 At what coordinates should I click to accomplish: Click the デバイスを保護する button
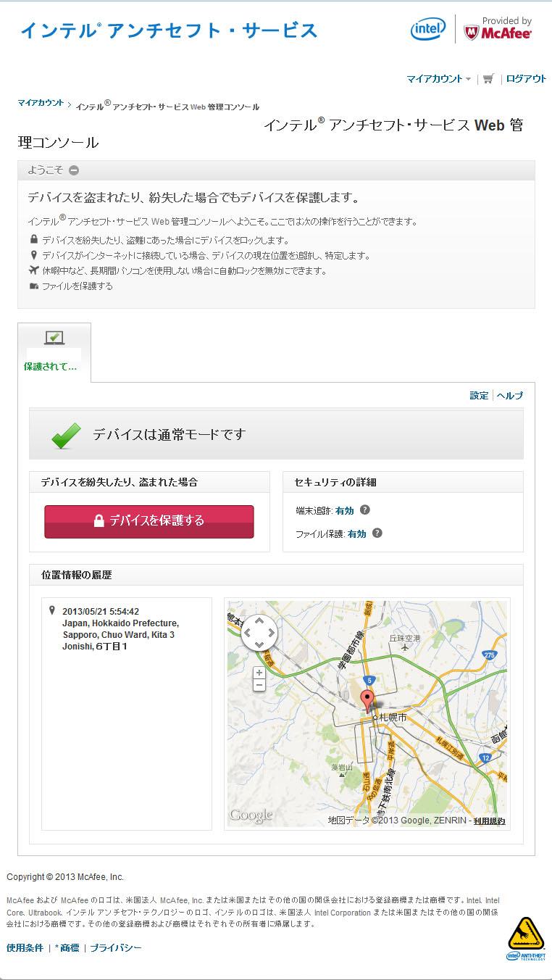pyautogui.click(x=149, y=521)
